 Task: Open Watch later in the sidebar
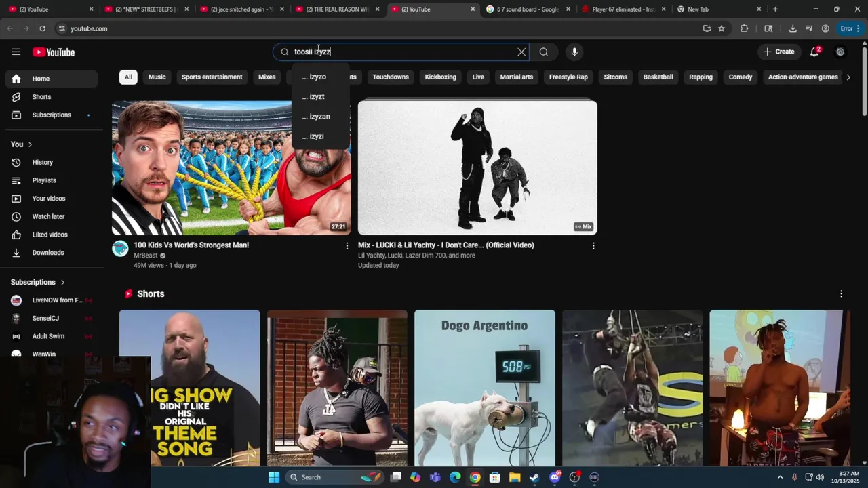[x=52, y=217]
